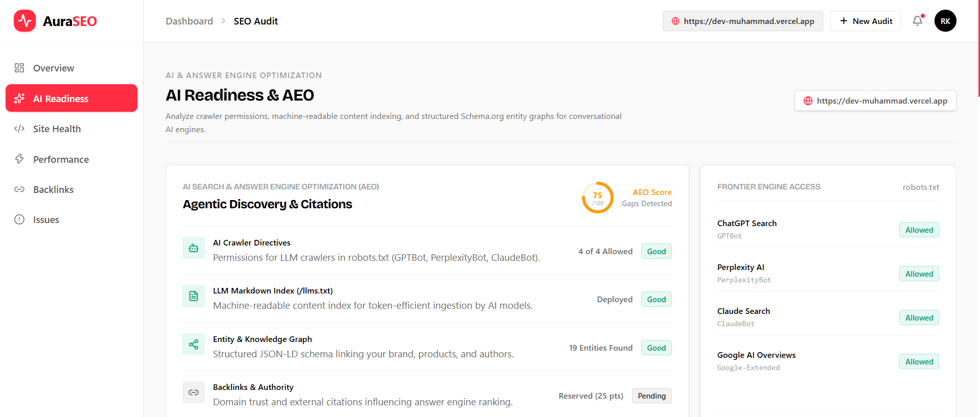Click the AuraSEO pulse logo icon
980x417 pixels.
pyautogui.click(x=25, y=21)
